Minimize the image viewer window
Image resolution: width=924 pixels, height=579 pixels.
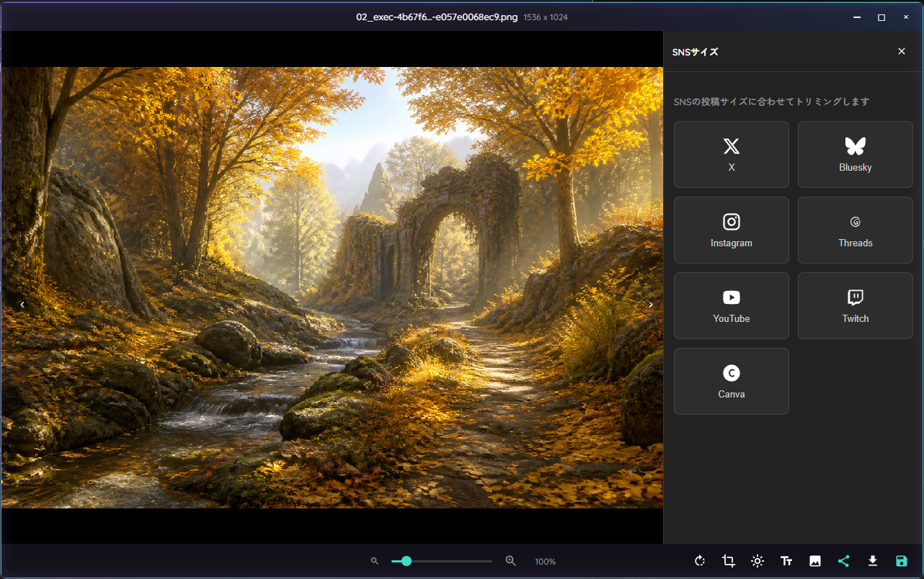[x=857, y=17]
